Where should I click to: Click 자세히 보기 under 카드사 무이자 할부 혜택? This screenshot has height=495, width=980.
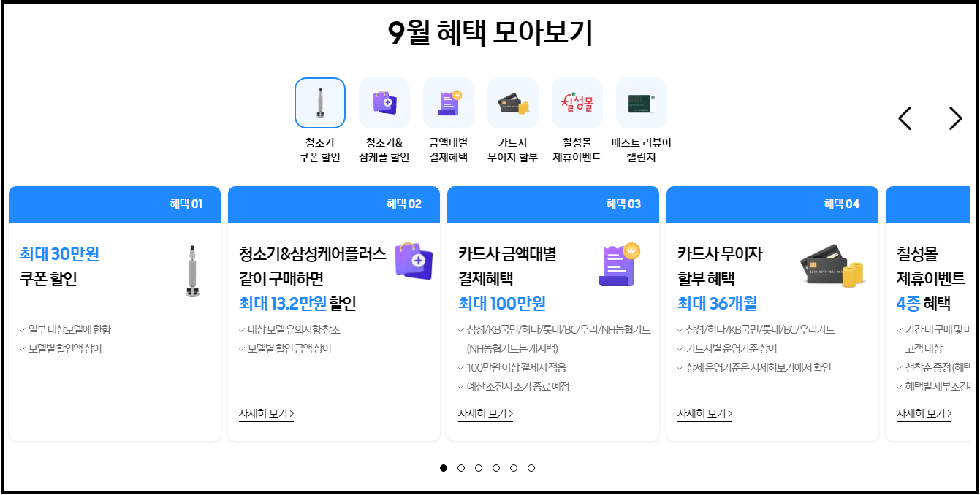704,412
